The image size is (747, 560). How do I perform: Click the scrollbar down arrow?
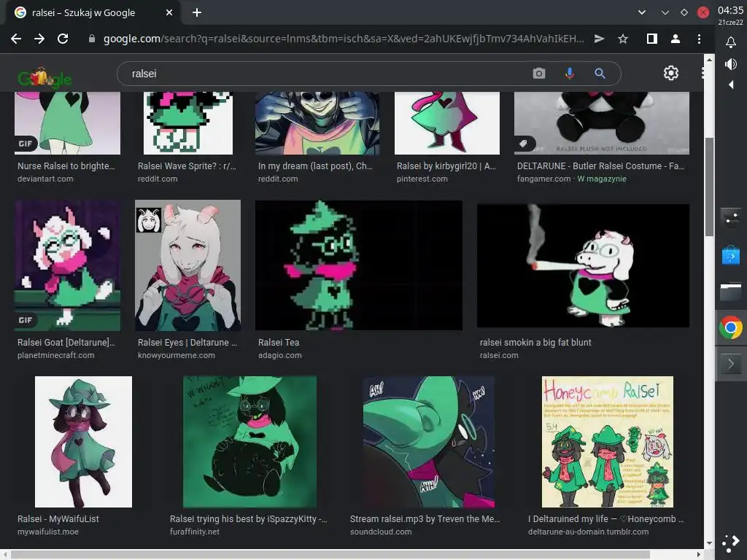[x=709, y=542]
